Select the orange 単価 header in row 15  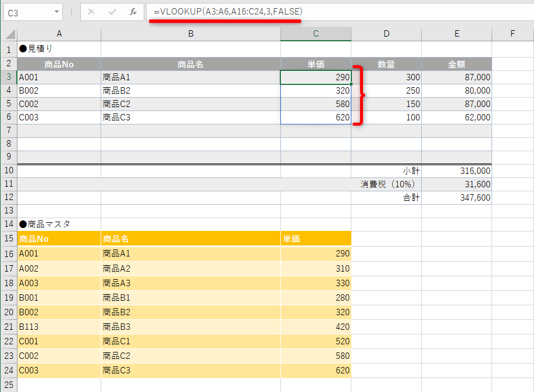(x=315, y=238)
